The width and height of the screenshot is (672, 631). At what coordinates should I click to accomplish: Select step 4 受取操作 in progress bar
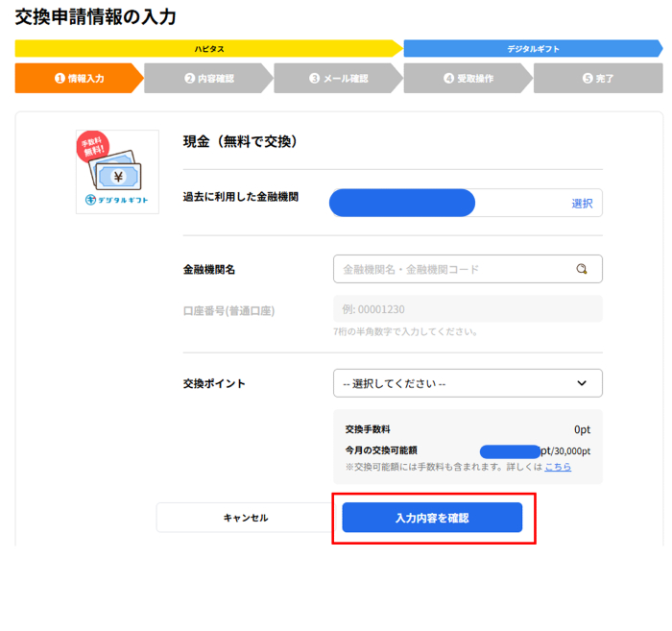tap(468, 78)
